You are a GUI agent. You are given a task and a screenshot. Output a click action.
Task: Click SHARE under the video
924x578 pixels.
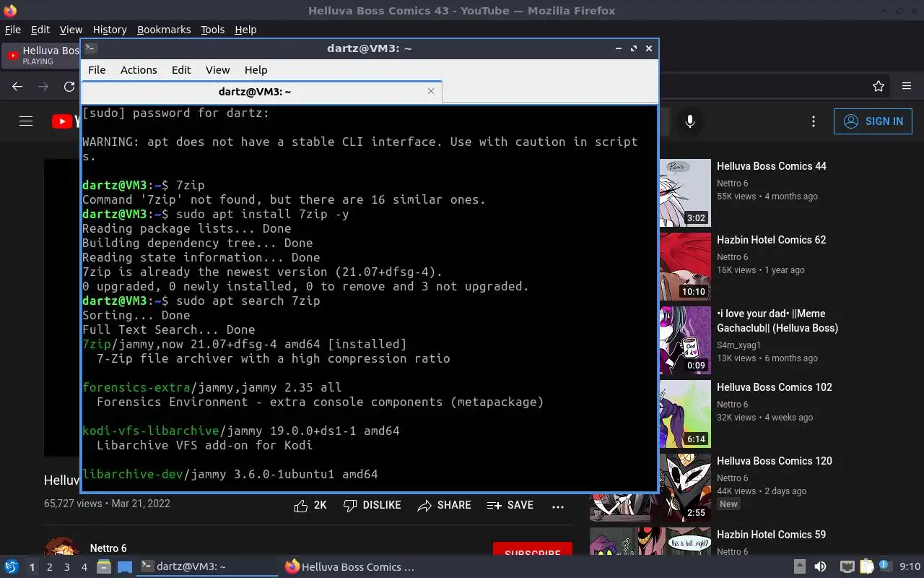tap(445, 506)
